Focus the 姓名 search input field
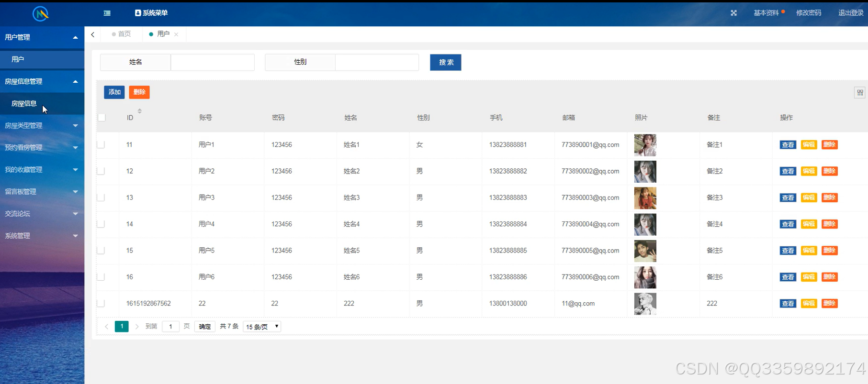This screenshot has width=868, height=384. 213,62
